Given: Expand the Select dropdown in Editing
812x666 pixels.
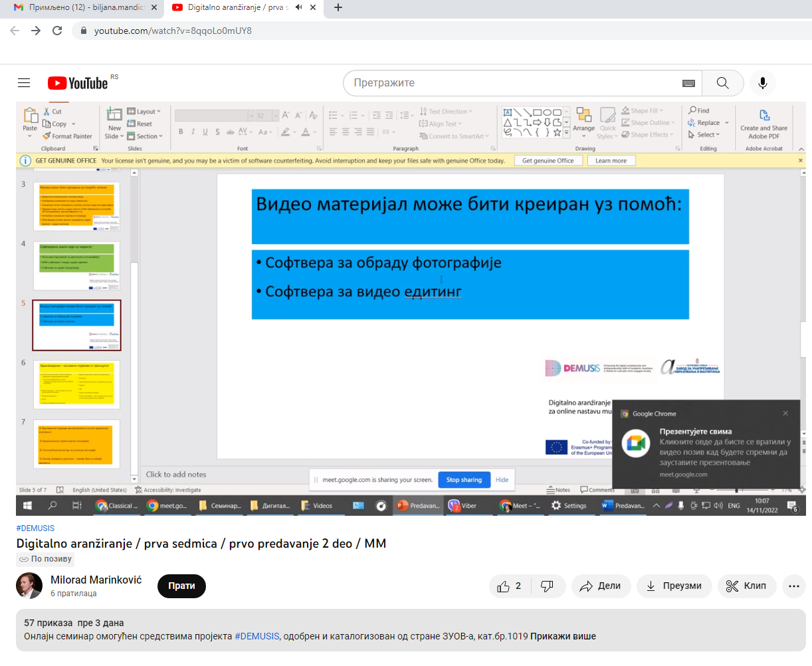Looking at the screenshot, I should [704, 135].
